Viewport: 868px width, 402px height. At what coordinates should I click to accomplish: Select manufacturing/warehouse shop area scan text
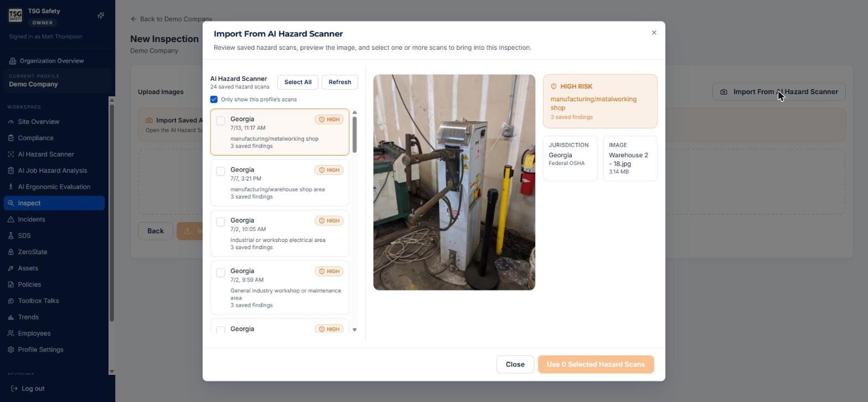277,189
